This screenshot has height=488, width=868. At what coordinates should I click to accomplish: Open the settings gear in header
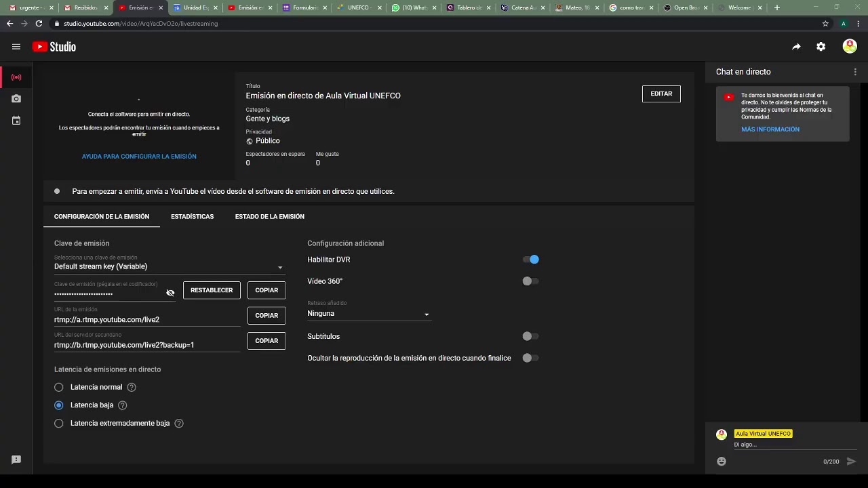[821, 47]
